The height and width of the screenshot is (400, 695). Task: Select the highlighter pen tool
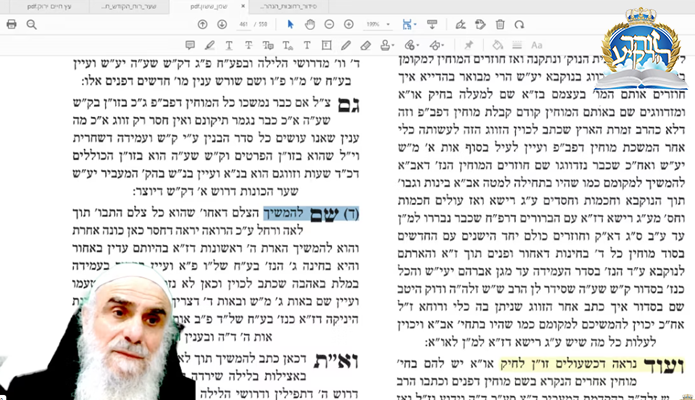(210, 45)
